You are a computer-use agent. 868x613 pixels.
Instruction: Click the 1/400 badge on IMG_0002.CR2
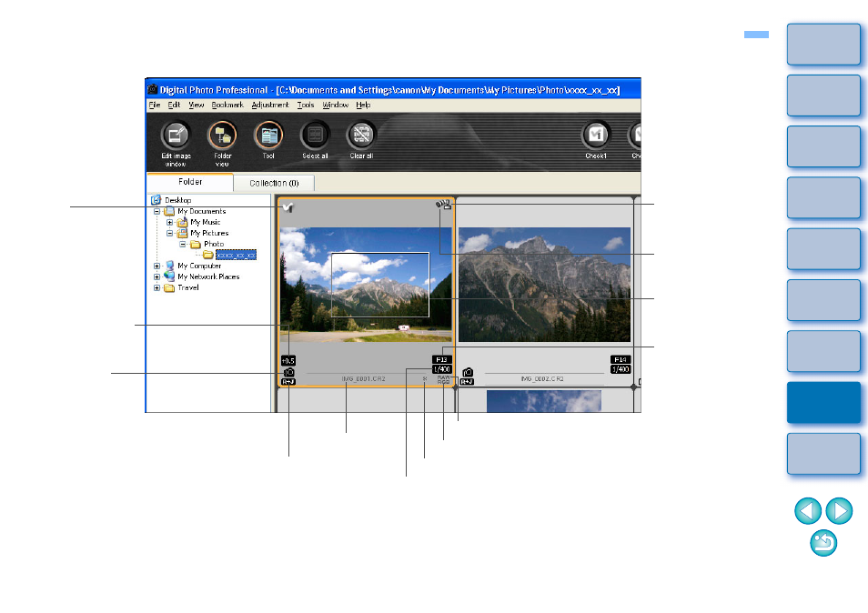click(x=621, y=369)
